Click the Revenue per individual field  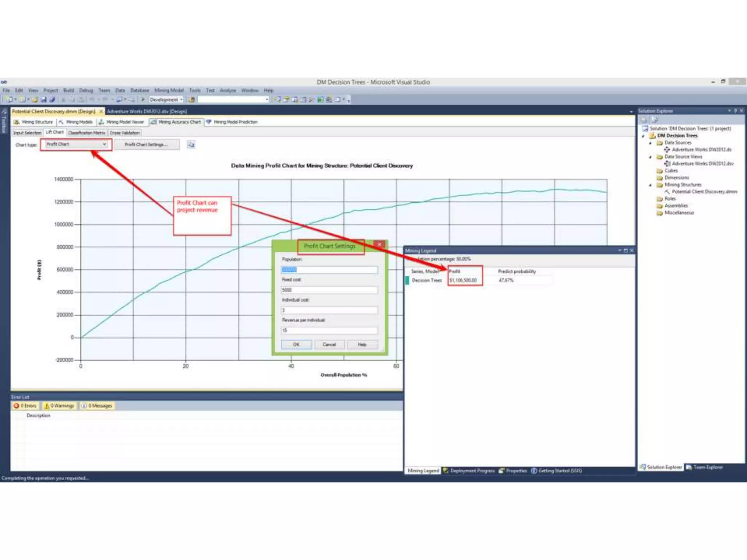329,330
